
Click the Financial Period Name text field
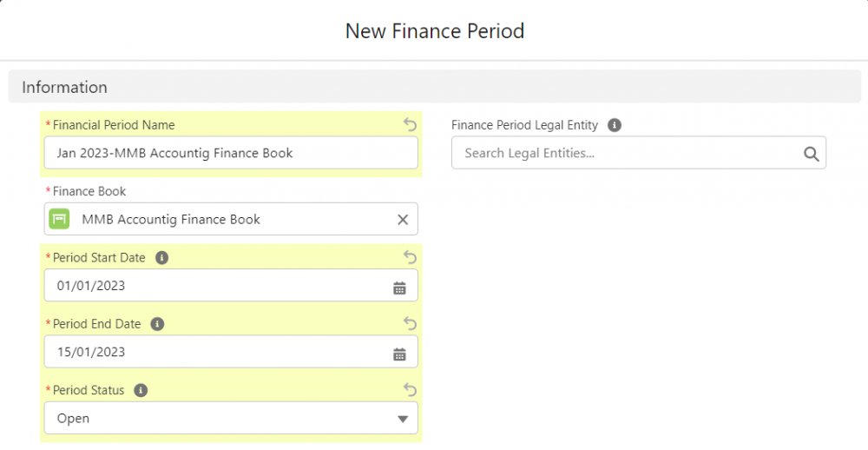point(231,152)
